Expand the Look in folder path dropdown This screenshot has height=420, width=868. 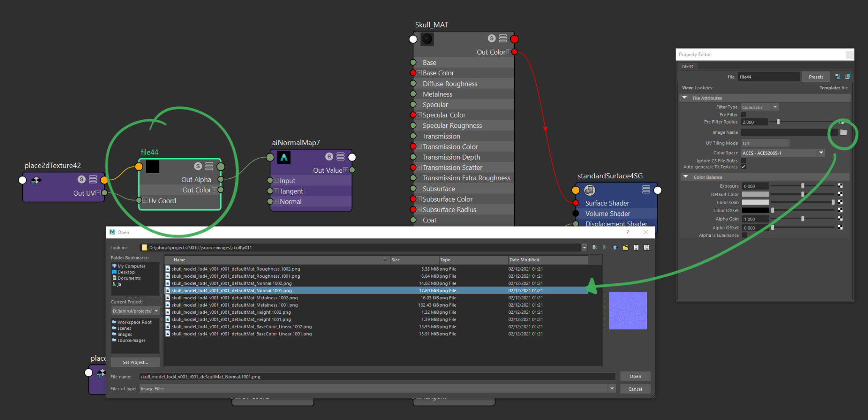(x=584, y=247)
